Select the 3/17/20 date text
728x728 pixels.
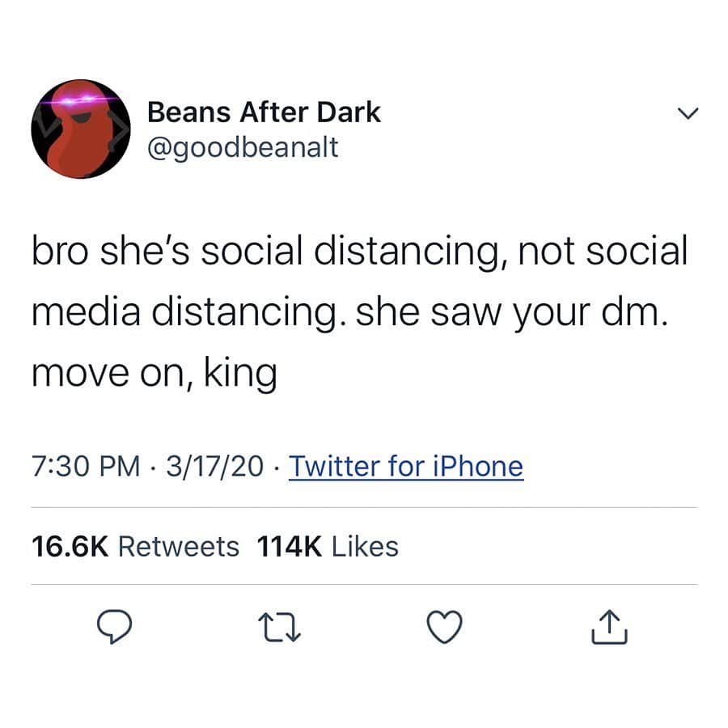215,466
